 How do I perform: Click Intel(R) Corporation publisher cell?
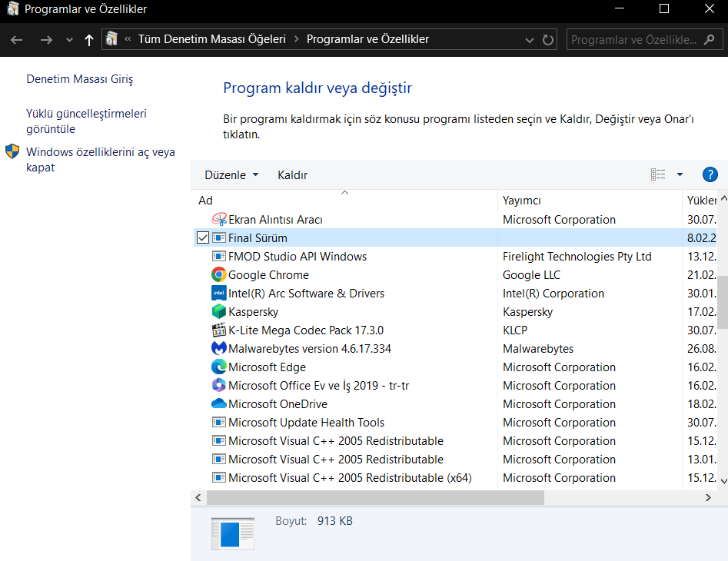click(553, 294)
